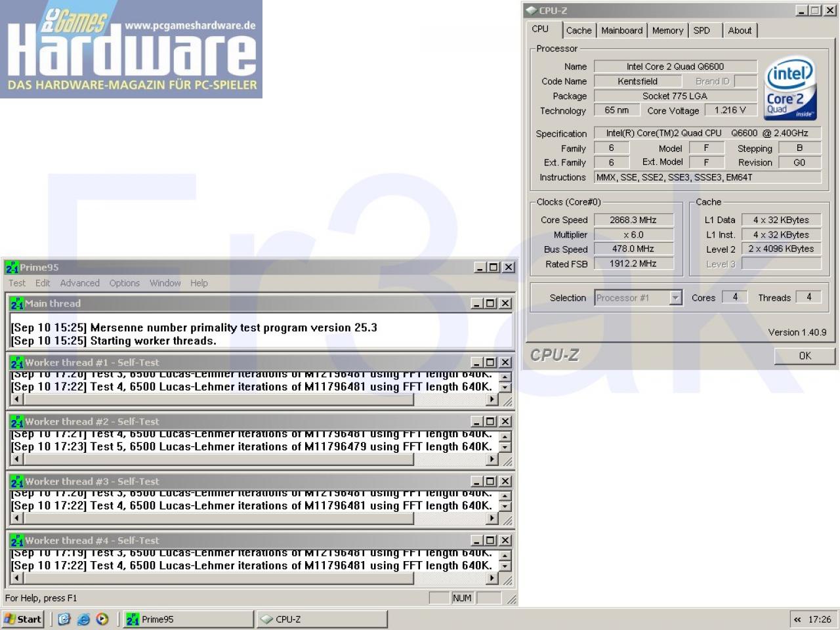Screen dimensions: 840x630
Task: Switch to the Memory tab
Action: [x=668, y=30]
